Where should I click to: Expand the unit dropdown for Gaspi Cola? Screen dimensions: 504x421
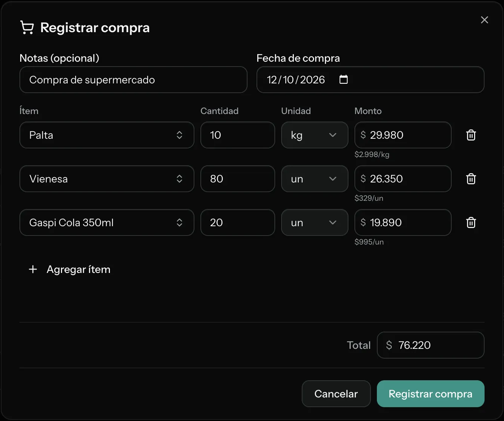(x=315, y=222)
